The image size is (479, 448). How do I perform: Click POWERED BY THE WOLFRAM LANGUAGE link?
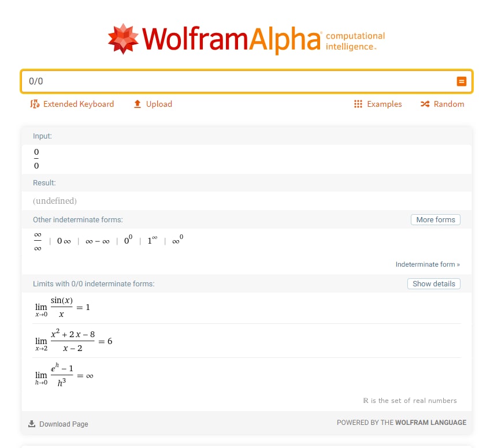click(402, 423)
